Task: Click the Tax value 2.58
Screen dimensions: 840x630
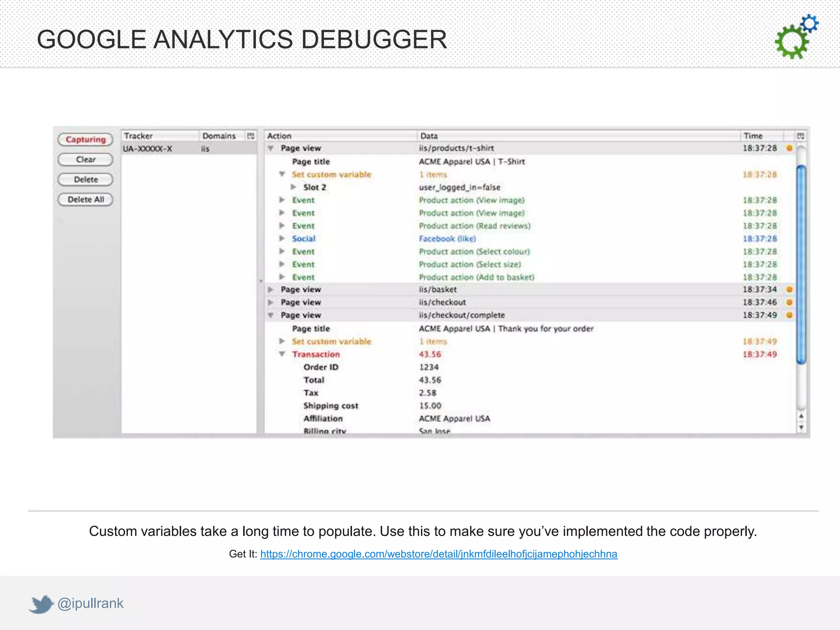Action: tap(427, 393)
